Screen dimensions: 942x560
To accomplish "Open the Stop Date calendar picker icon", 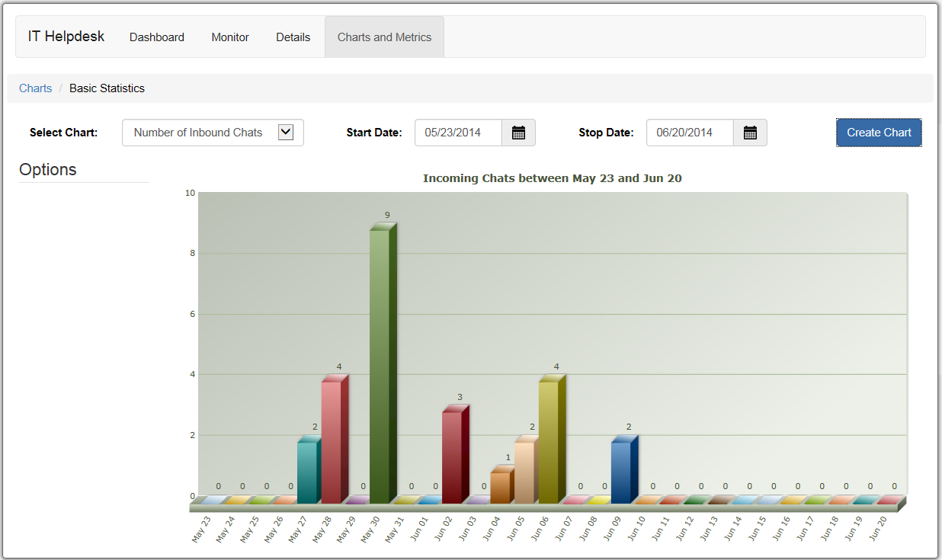I will click(750, 133).
